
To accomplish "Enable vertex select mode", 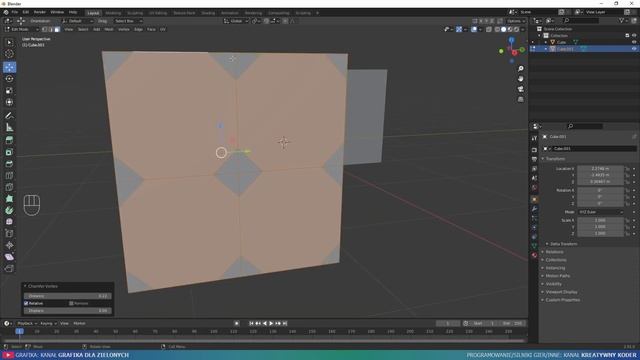I will pyautogui.click(x=45, y=29).
